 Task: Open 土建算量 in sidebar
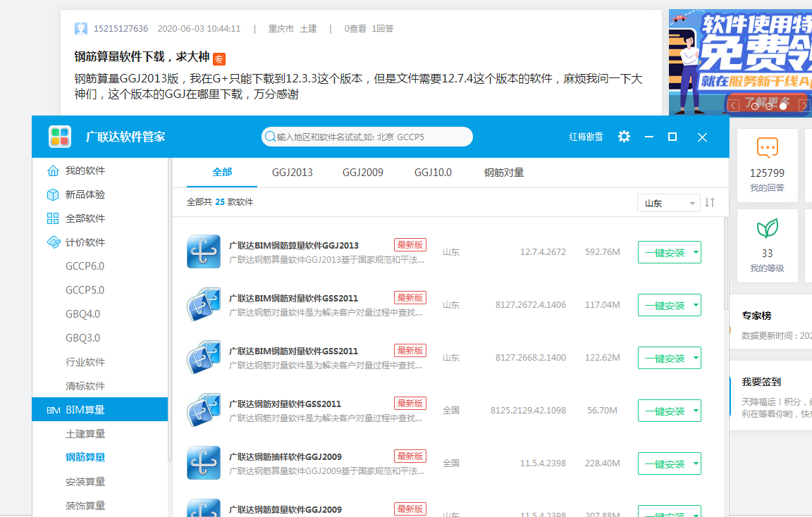point(85,434)
